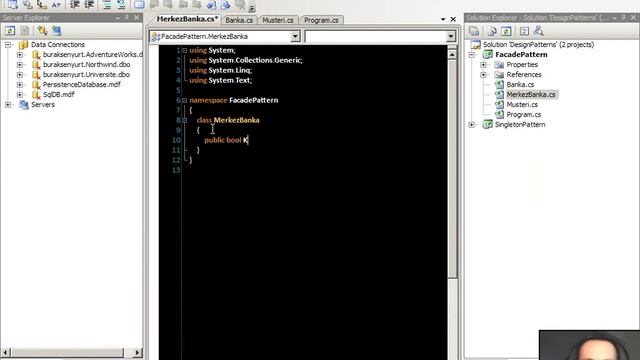Click Server Explorer horizontal scrollbar right arrow

pos(137,352)
